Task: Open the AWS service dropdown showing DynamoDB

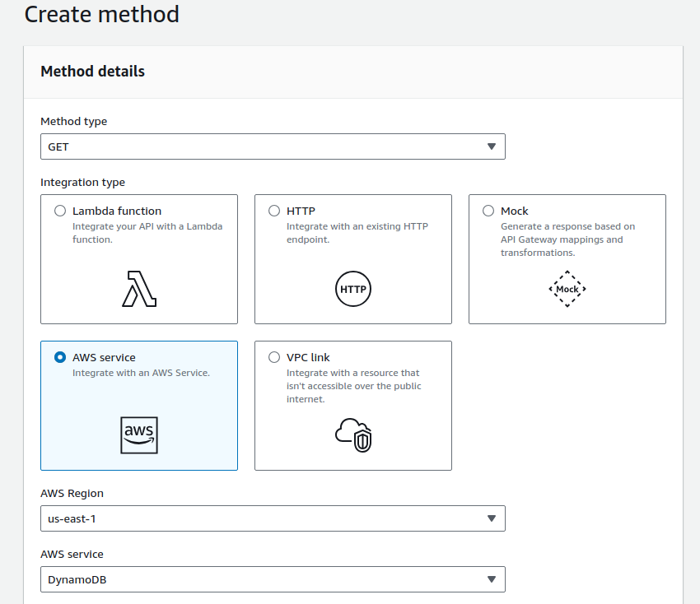Action: 273,579
